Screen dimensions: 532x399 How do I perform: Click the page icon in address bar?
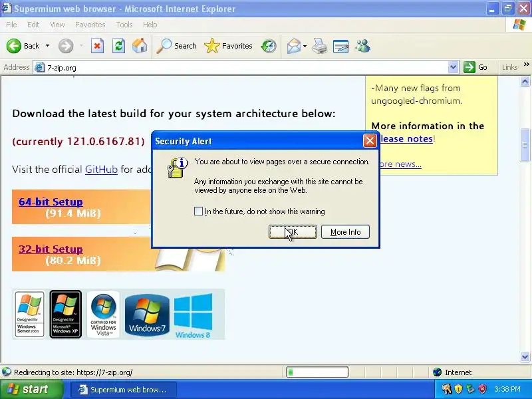pyautogui.click(x=40, y=68)
